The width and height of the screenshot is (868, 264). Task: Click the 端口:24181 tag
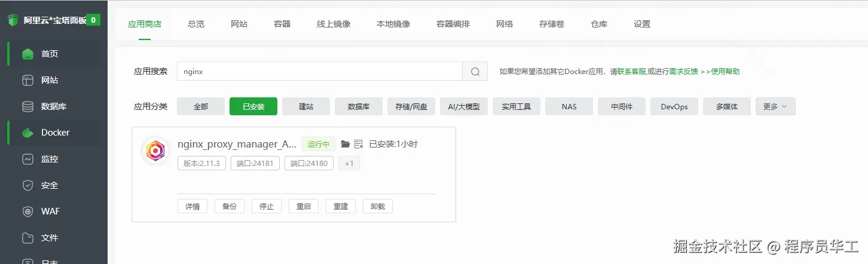255,163
